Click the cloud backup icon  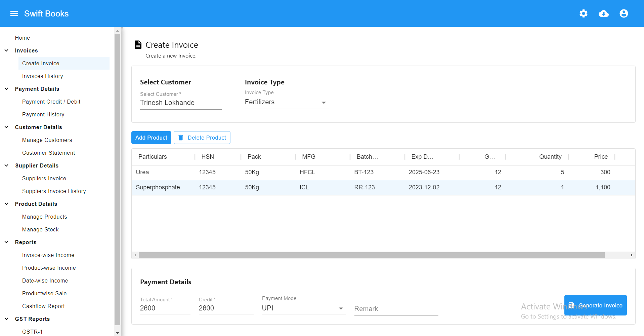click(x=604, y=13)
